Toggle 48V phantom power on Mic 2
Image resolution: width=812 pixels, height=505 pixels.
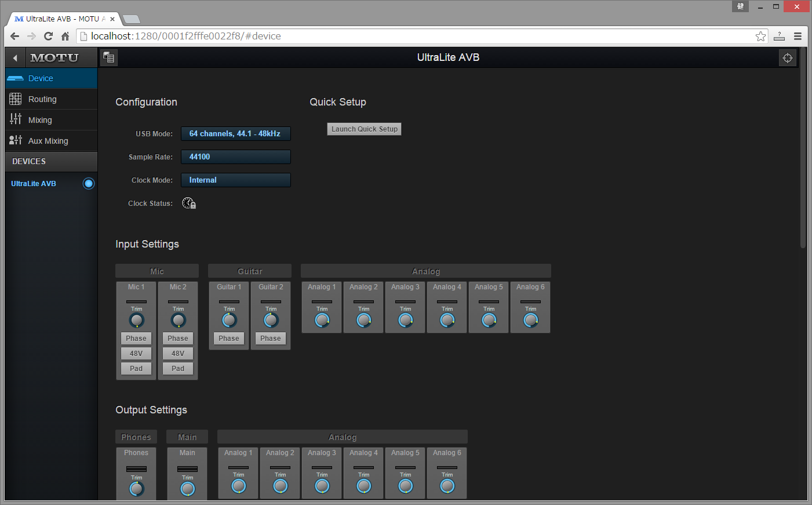(x=178, y=354)
